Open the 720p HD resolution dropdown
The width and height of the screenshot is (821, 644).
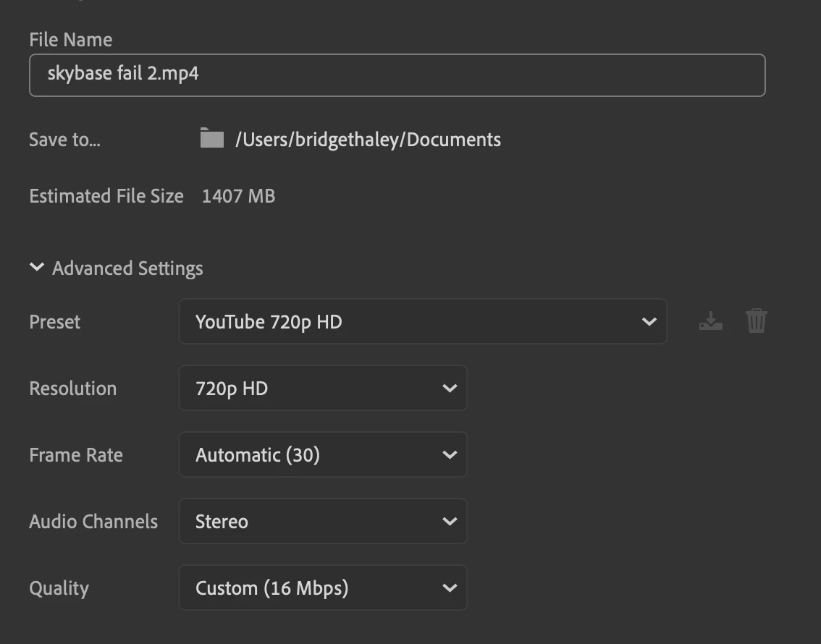point(322,389)
